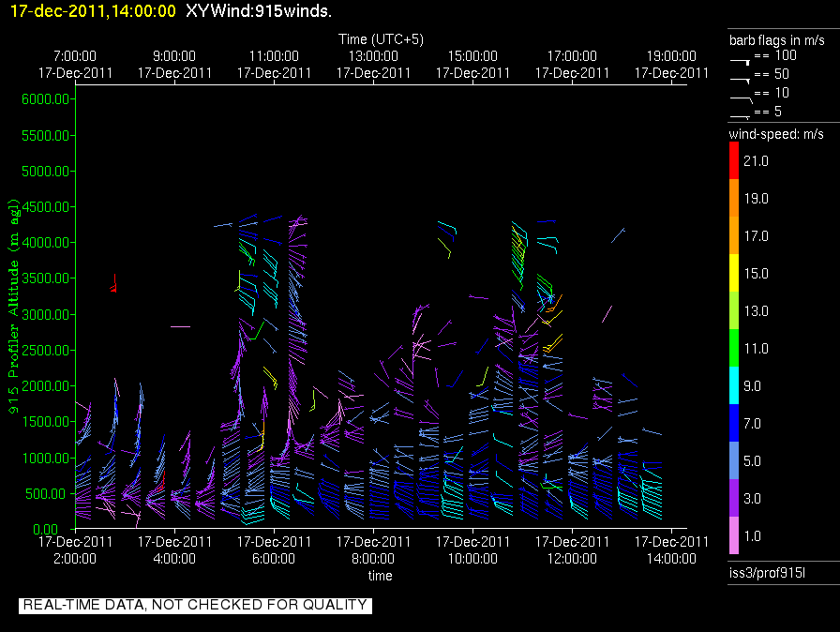
Task: Click the 100 m/s barb flag symbol
Action: [740, 62]
